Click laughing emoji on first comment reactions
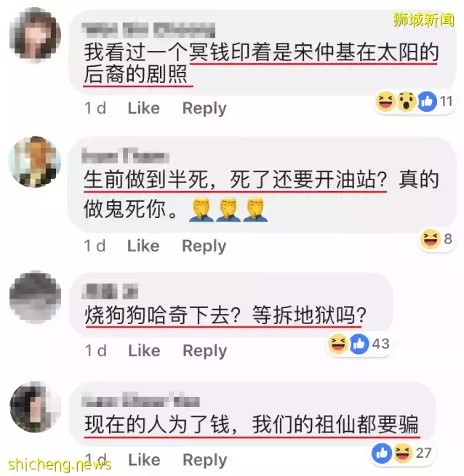The height and width of the screenshot is (476, 464). click(x=385, y=102)
